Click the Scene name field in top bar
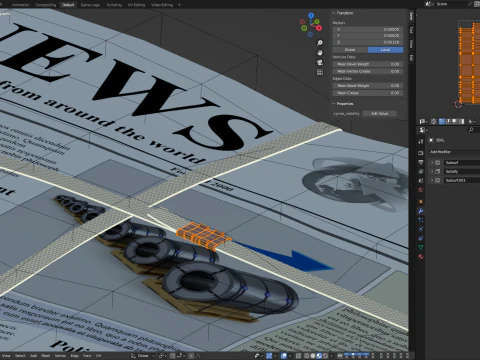This screenshot has height=360, width=480. pos(451,4)
